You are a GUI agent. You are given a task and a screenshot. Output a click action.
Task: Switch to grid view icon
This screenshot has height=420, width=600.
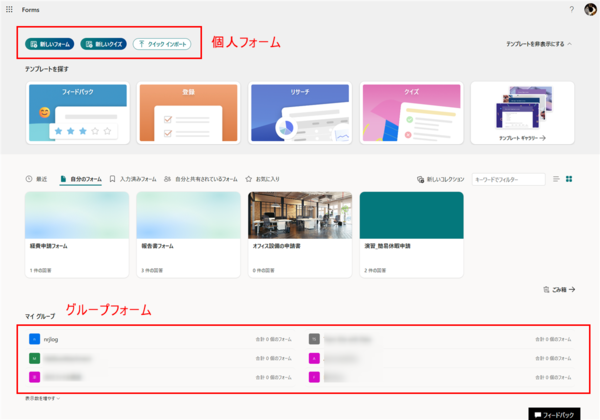click(569, 179)
